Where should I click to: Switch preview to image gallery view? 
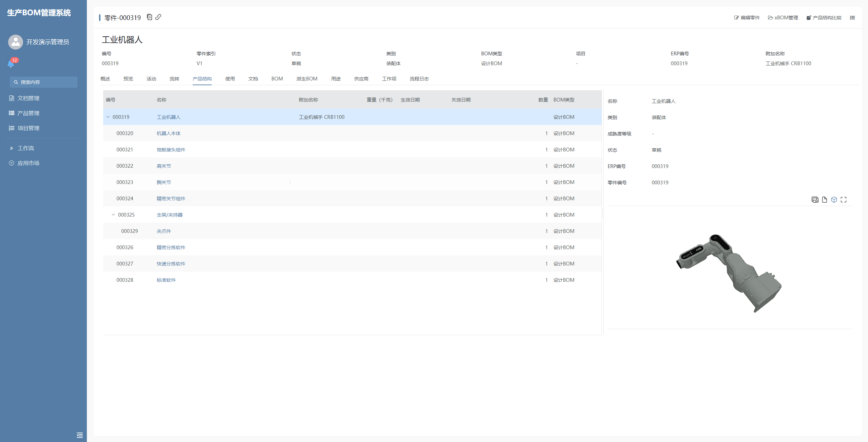click(815, 200)
